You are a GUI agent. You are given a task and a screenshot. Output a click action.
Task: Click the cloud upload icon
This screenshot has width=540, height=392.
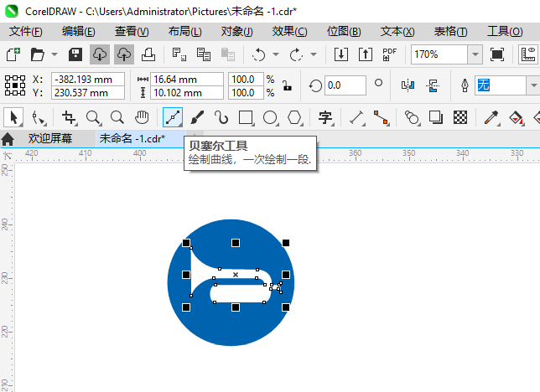[x=124, y=54]
